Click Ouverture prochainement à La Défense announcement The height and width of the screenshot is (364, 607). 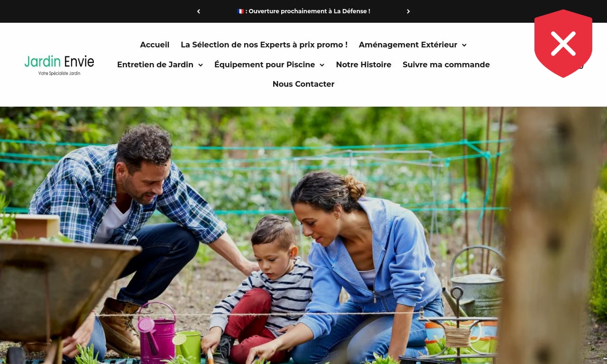pos(307,11)
